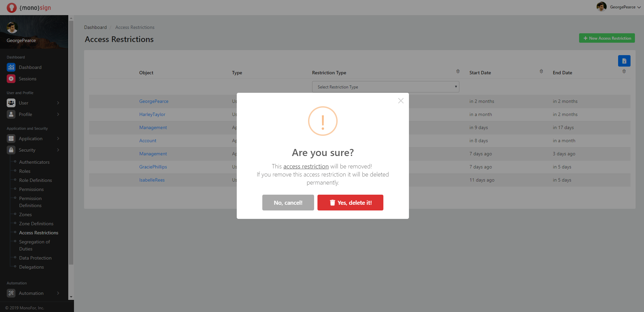Expand the User submenu chevron
The width and height of the screenshot is (644, 312).
click(58, 103)
